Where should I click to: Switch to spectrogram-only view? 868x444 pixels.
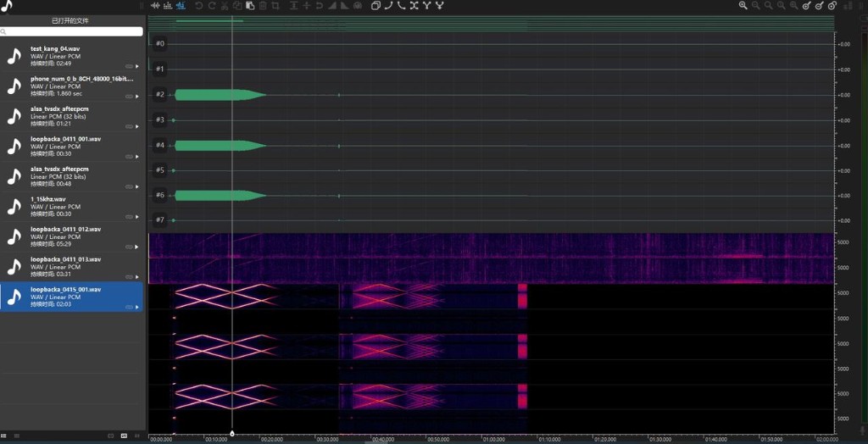[168, 6]
